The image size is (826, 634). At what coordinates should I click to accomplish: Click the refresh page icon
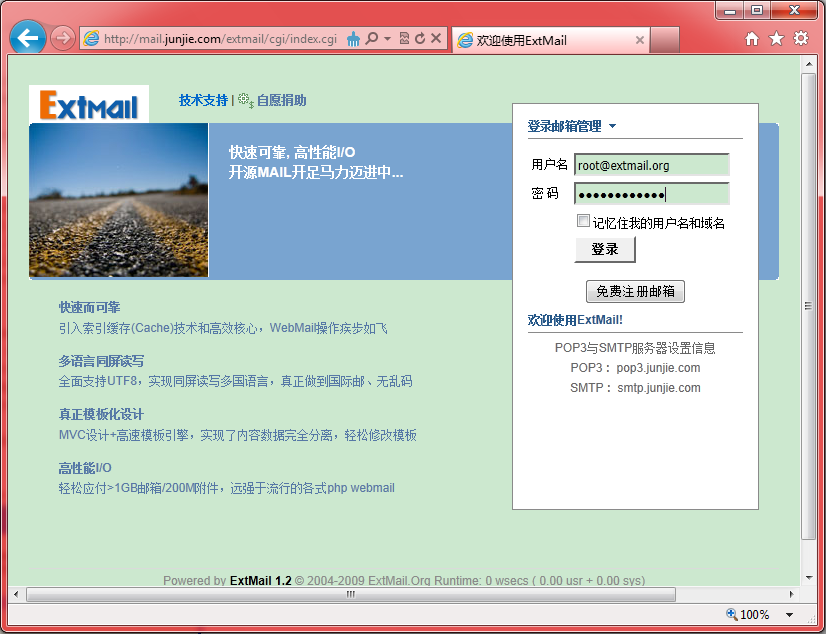tap(420, 38)
